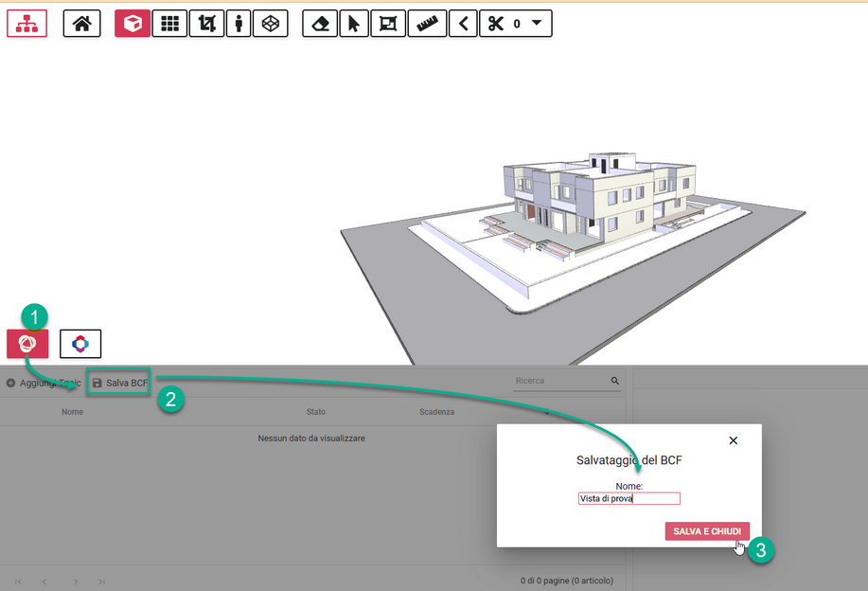Screen dimensions: 868x591
Task: Close the Salvataggio del BCF dialog
Action: point(733,440)
